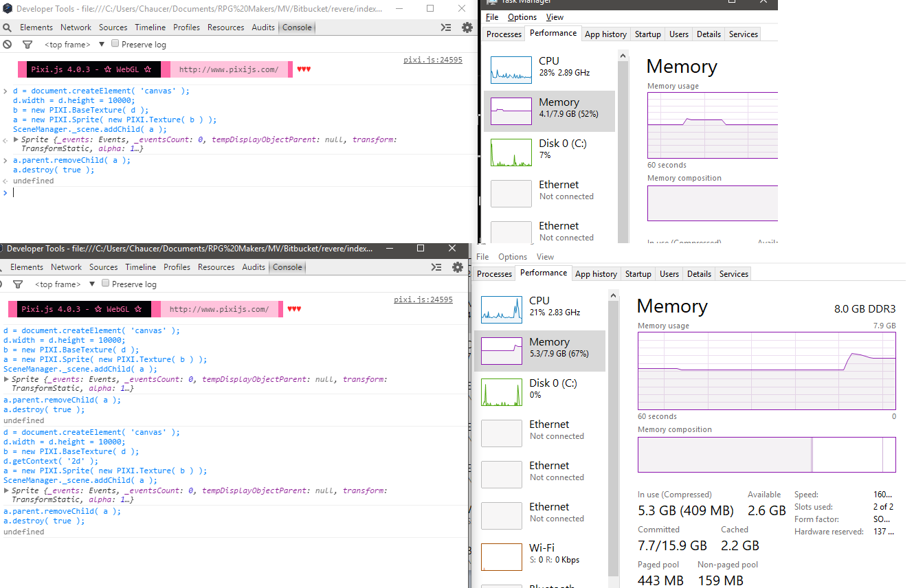The height and width of the screenshot is (588, 914).
Task: Open the Options menu in lower Task Manager
Action: (513, 257)
